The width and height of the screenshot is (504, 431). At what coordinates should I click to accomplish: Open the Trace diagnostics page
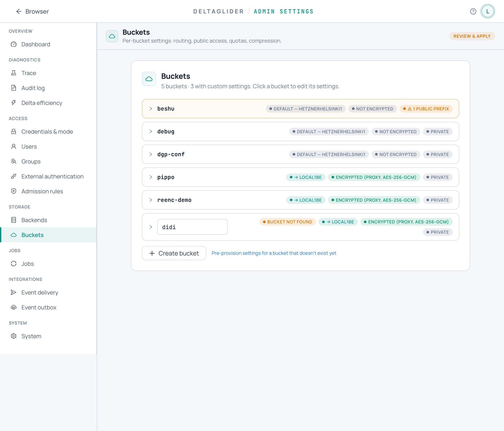[x=48, y=73]
